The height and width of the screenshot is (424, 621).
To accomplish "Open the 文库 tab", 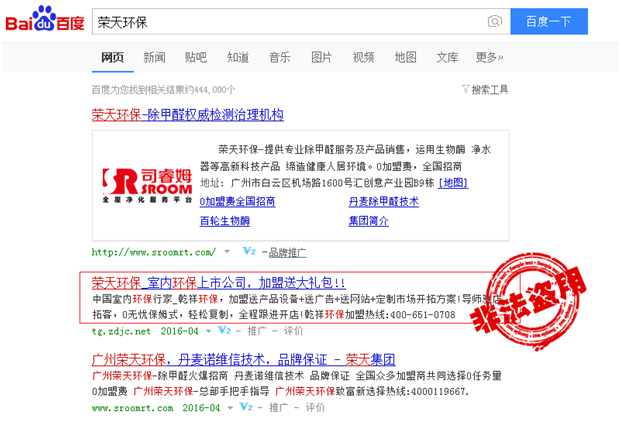I will pos(447,57).
